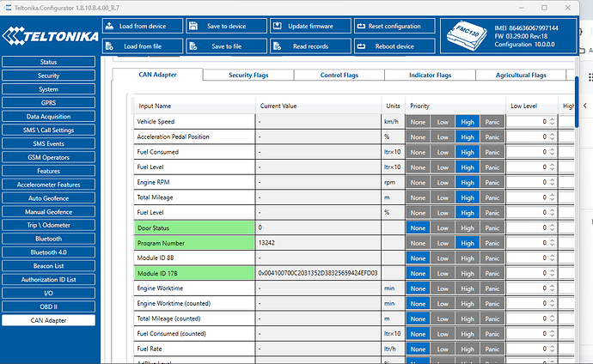Viewport: 593px width, 364px height.
Task: Go to the GPRS settings section
Action: click(x=49, y=103)
